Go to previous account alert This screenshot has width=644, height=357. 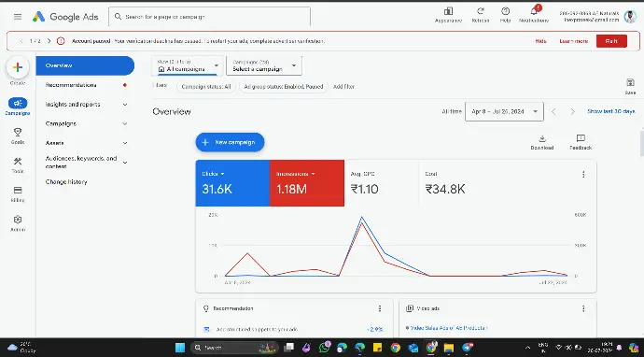point(21,41)
